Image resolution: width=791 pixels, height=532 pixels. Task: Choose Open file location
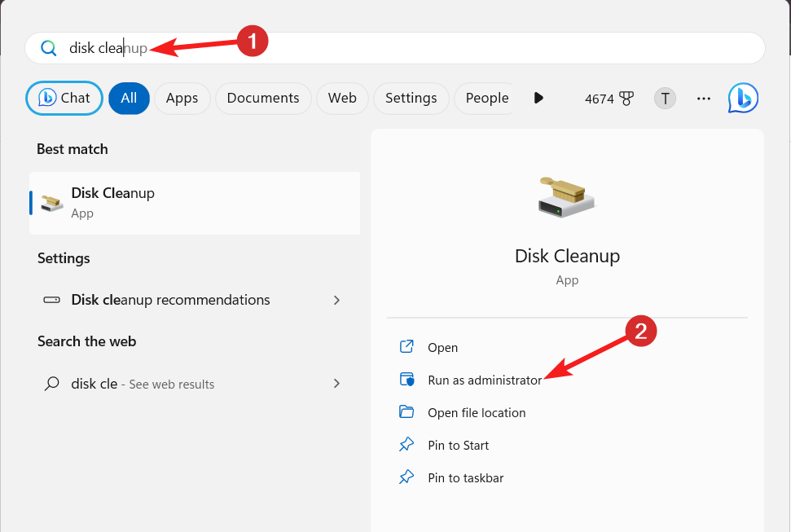click(477, 413)
